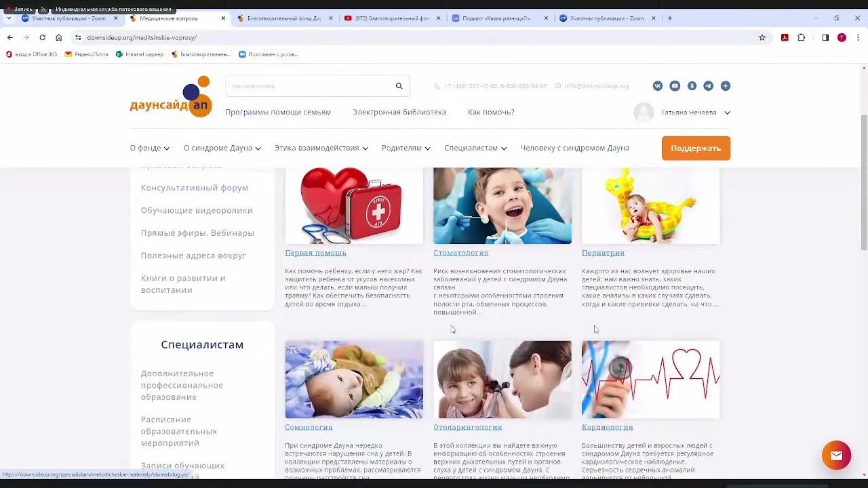Image resolution: width=868 pixels, height=488 pixels.
Task: Submit search with the magnifier icon
Action: point(399,86)
